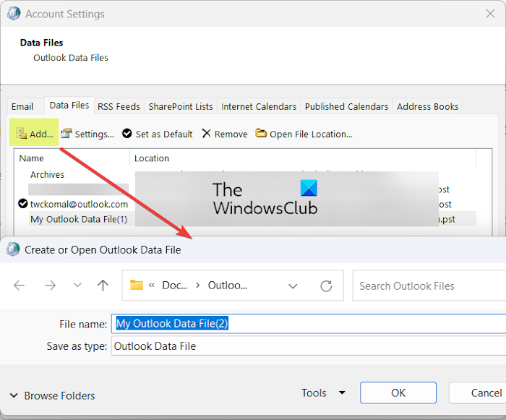Go up one folder level

pos(103,286)
